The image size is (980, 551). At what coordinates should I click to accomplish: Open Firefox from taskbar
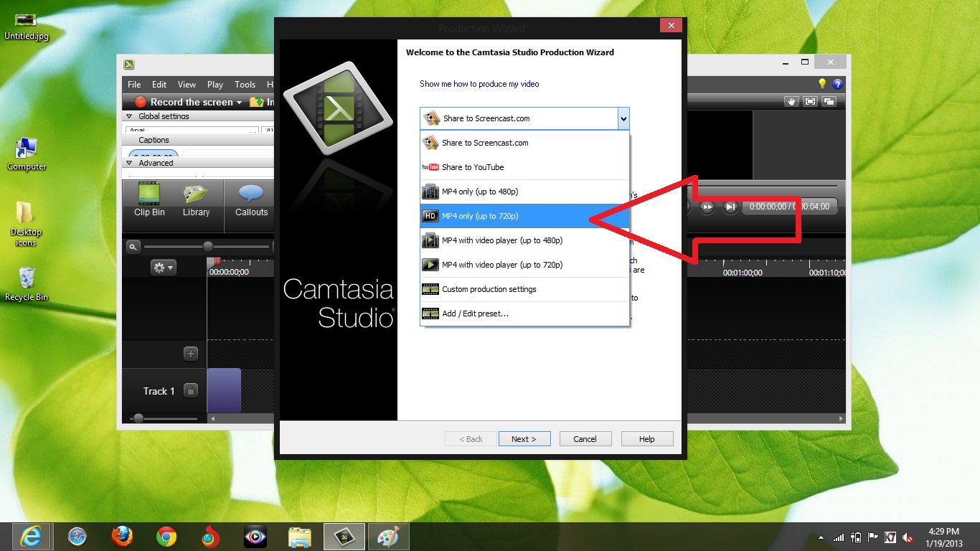pyautogui.click(x=122, y=536)
